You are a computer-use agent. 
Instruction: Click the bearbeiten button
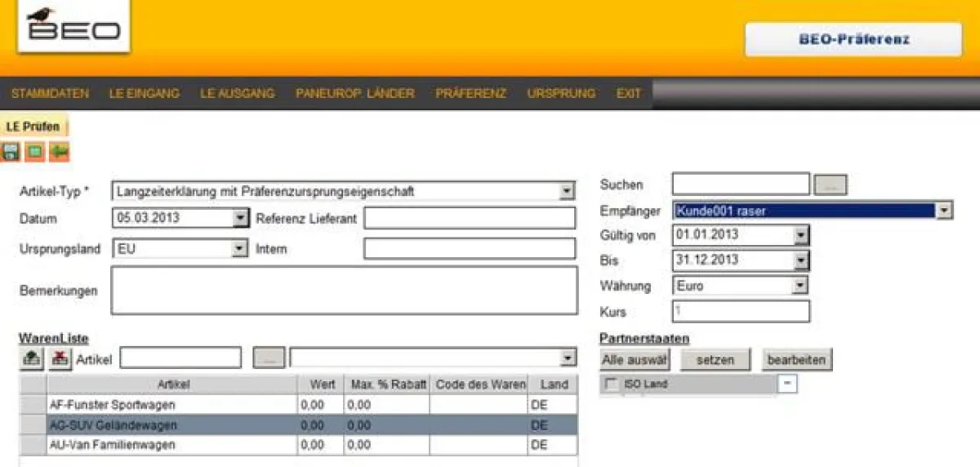point(796,359)
